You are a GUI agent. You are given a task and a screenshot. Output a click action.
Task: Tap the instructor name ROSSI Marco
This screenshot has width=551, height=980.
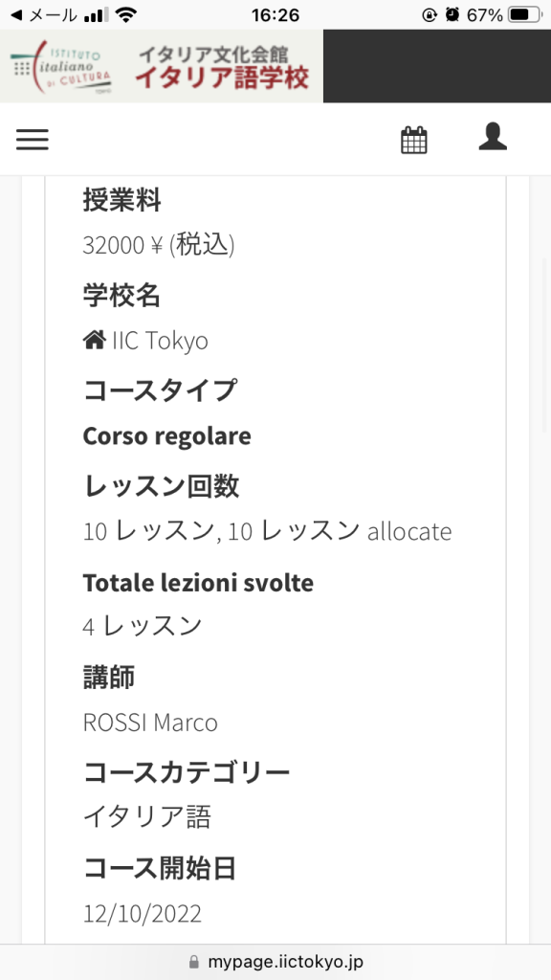coord(150,723)
